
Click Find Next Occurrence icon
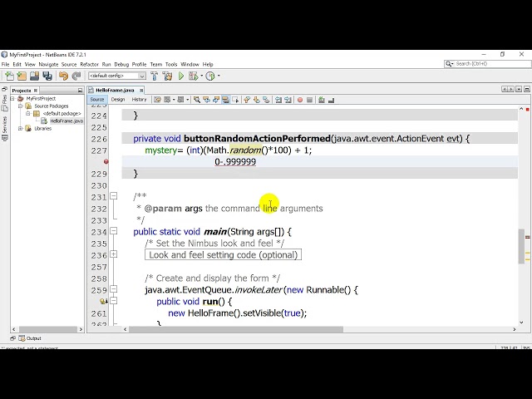[216, 100]
